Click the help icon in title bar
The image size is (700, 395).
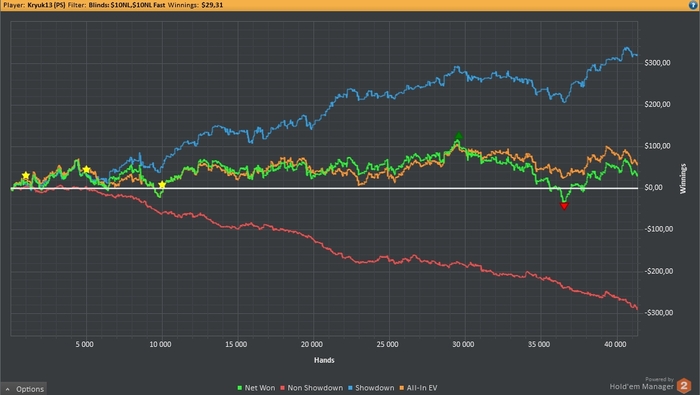[x=693, y=5]
